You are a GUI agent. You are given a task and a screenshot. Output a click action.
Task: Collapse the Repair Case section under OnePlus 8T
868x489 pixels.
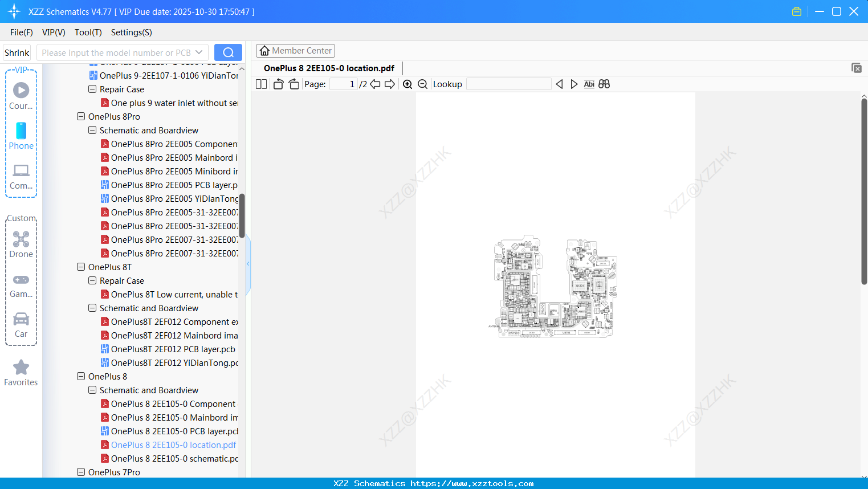tap(92, 280)
